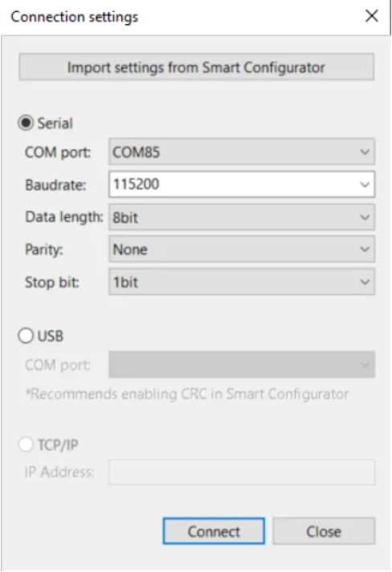Click Import settings from Smart Configurator

[196, 67]
